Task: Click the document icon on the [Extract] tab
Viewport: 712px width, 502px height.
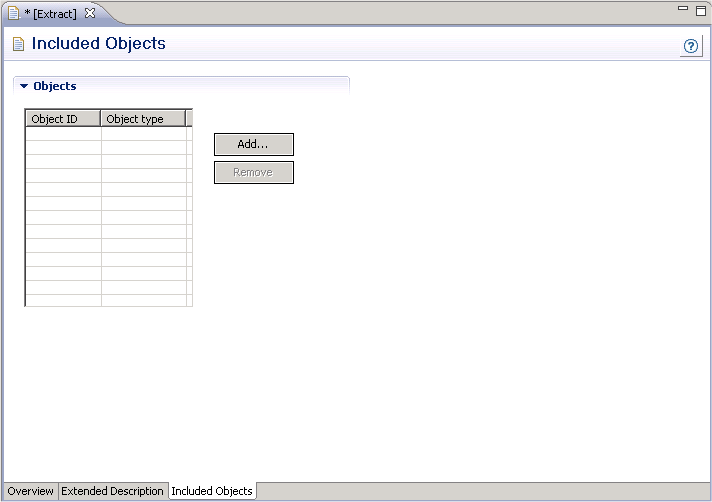Action: tap(14, 13)
